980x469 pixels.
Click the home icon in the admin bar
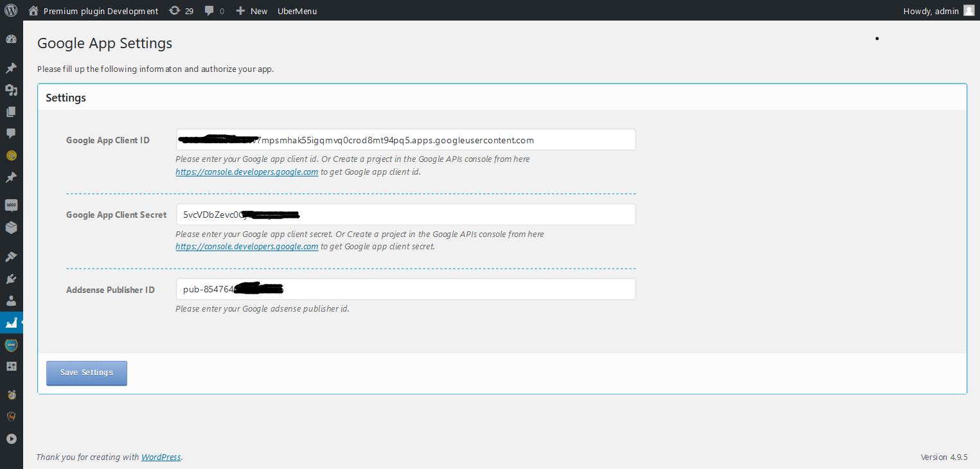coord(34,10)
